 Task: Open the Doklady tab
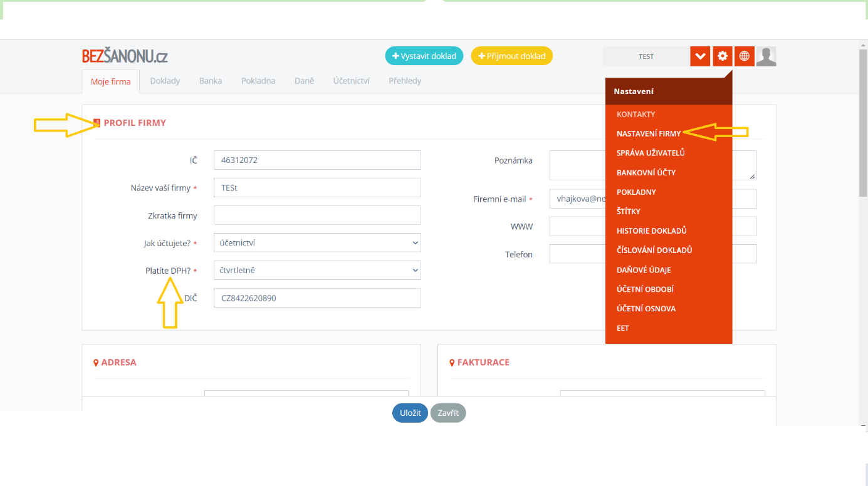[x=165, y=81]
